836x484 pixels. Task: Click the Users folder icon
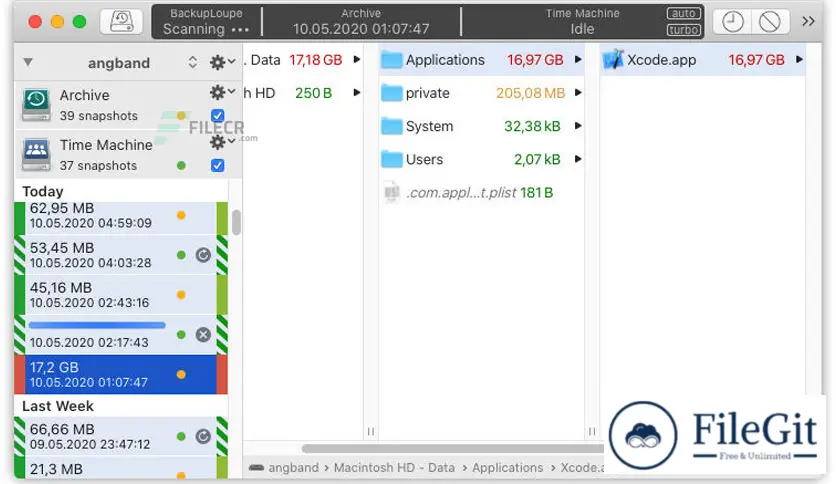pyautogui.click(x=392, y=159)
